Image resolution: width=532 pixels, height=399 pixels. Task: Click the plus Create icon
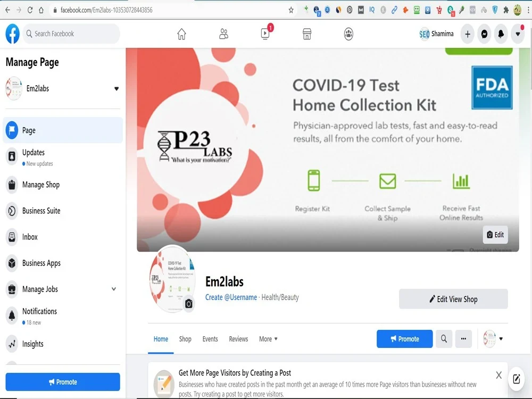click(468, 34)
